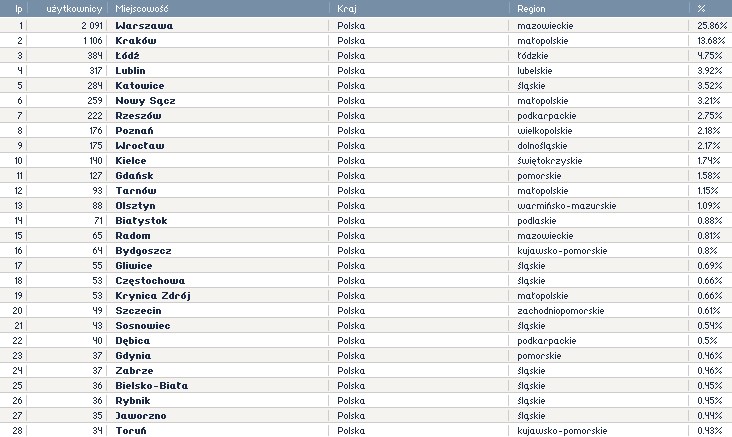Click the Toruń city name
The width and height of the screenshot is (732, 437).
coord(131,430)
